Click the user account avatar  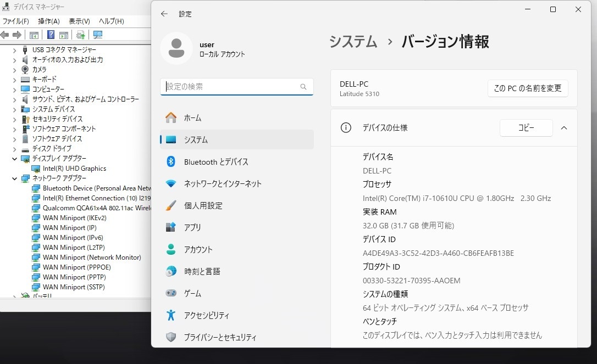[x=176, y=48]
